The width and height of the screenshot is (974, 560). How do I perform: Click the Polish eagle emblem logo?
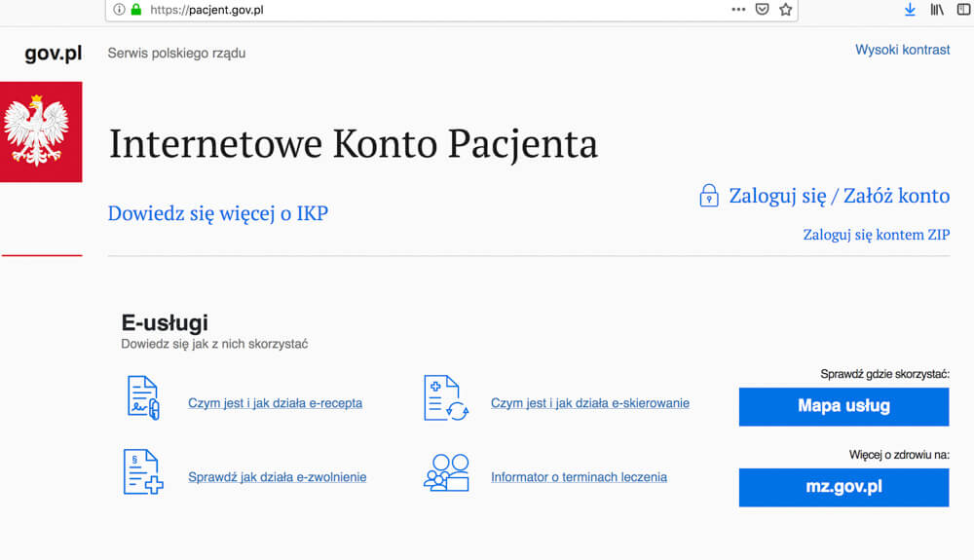tap(41, 131)
